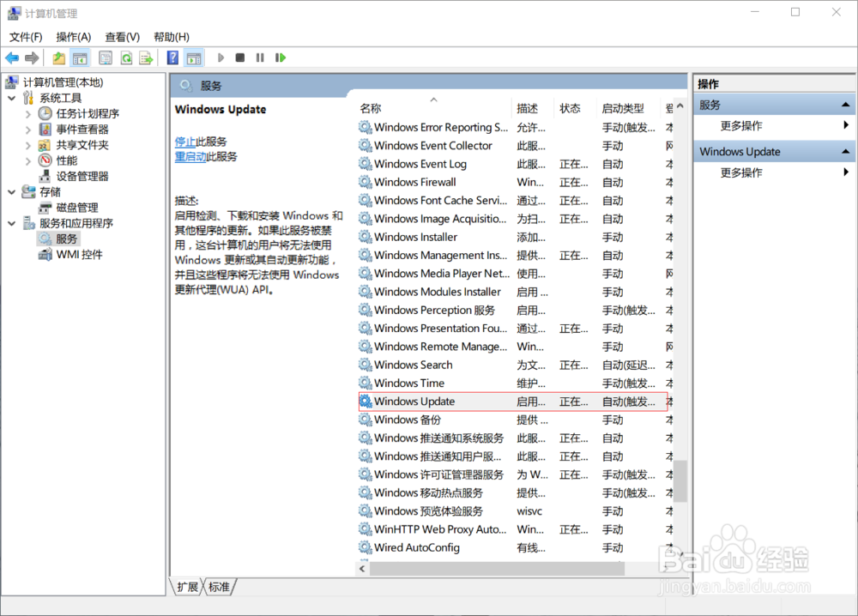
Task: Select 计算机管理(本地) root node
Action: tap(63, 82)
